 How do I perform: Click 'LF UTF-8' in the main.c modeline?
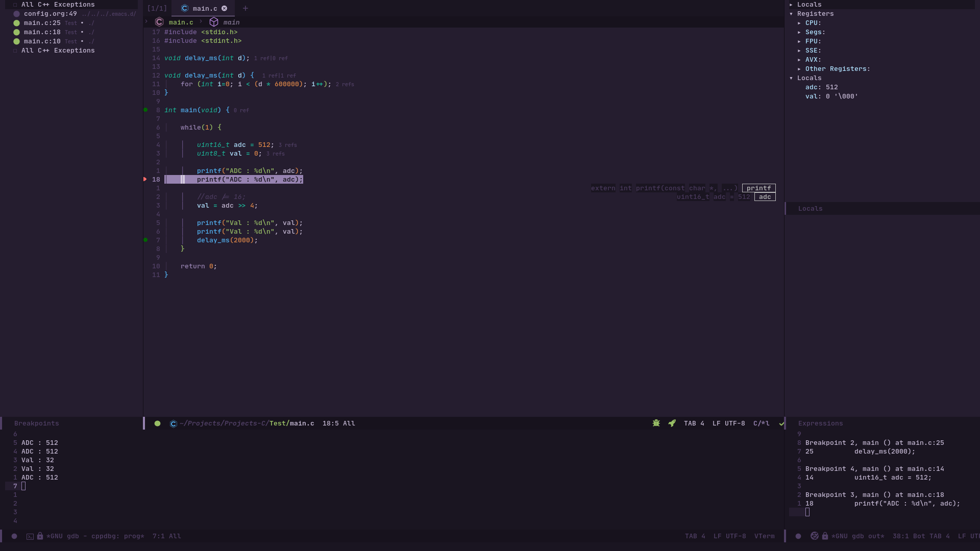coord(729,423)
